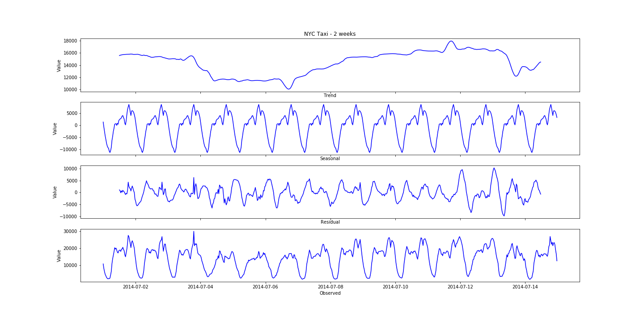644x322 pixels.
Task: Click the tallest spike in the Observed plot
Action: 194,231
